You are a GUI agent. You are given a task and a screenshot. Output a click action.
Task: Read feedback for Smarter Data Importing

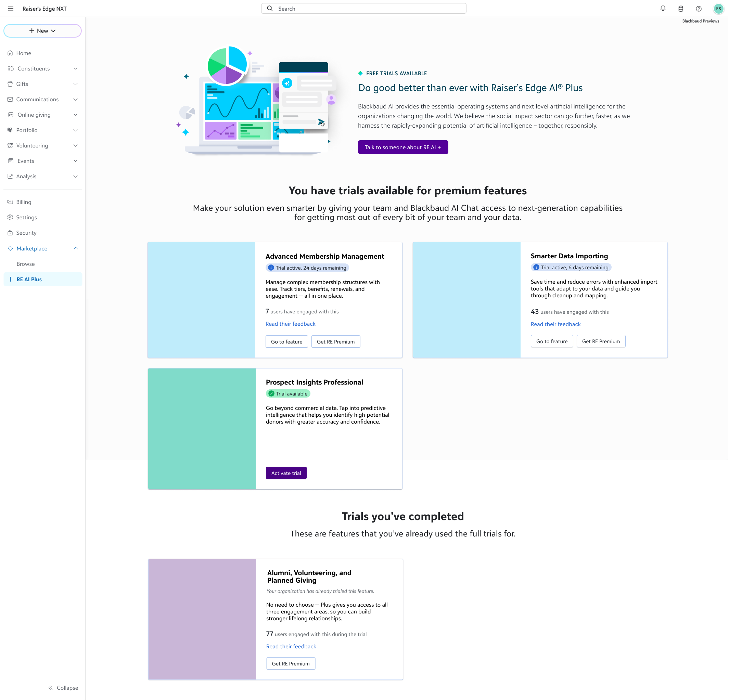click(x=555, y=324)
